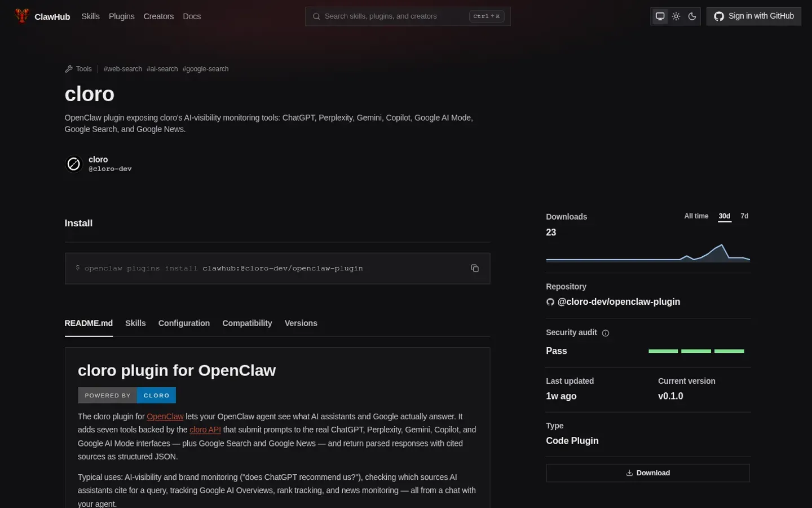Sign in with GitHub

pos(753,16)
